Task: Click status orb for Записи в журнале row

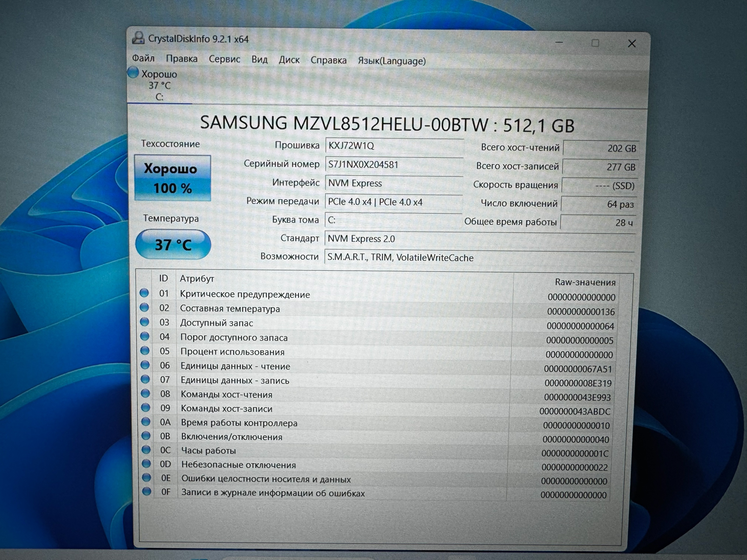Action: [x=146, y=491]
